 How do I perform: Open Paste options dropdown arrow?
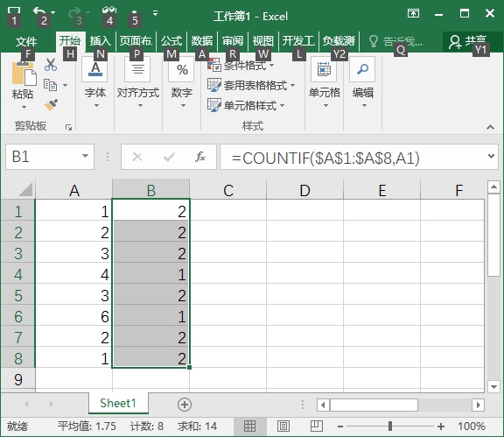click(x=24, y=107)
